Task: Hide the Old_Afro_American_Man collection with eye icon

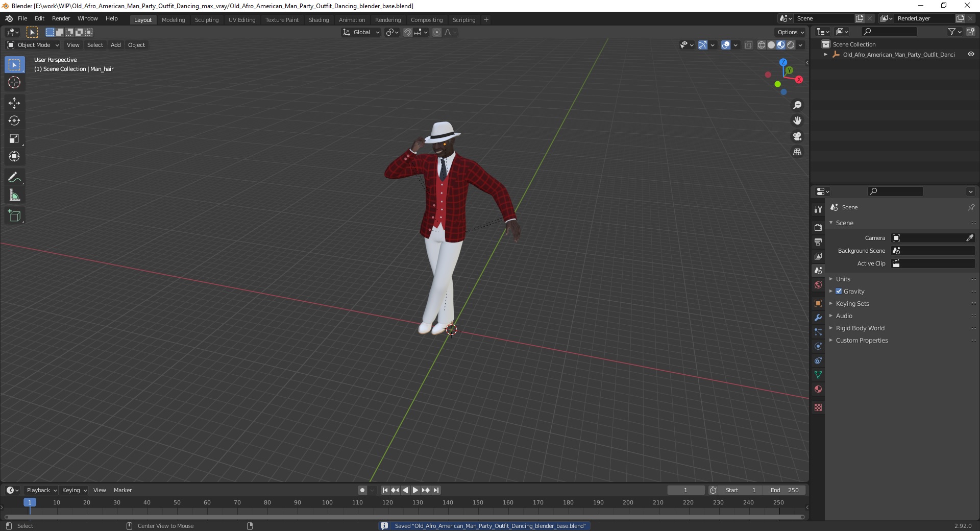Action: pos(971,54)
